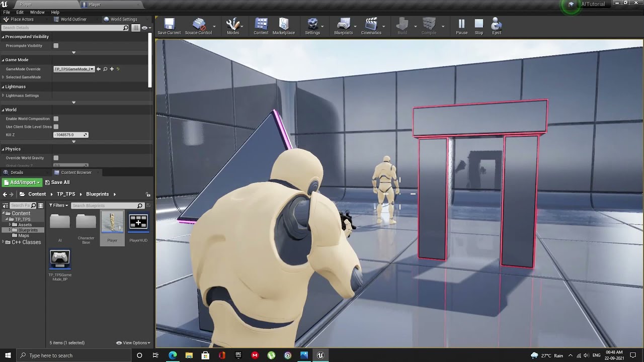Browse to GameMode Override asset in content browser

tap(105, 69)
